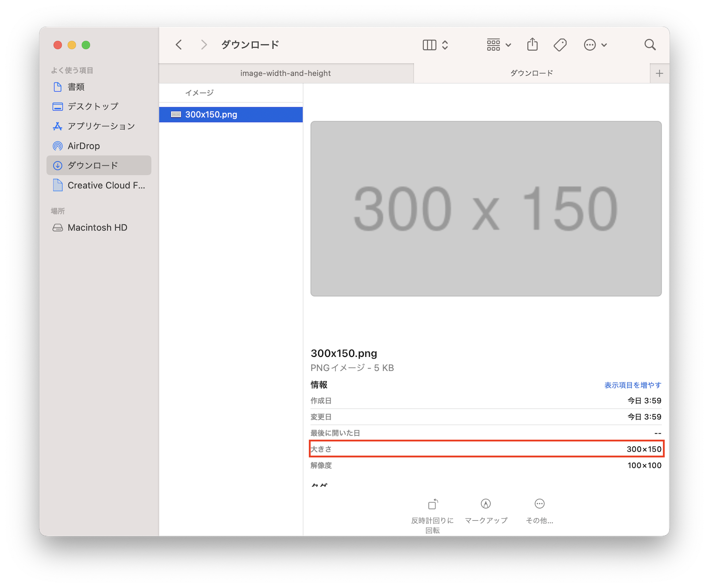Click the preview filename 300x150.png title
The height and width of the screenshot is (588, 709).
tap(344, 353)
